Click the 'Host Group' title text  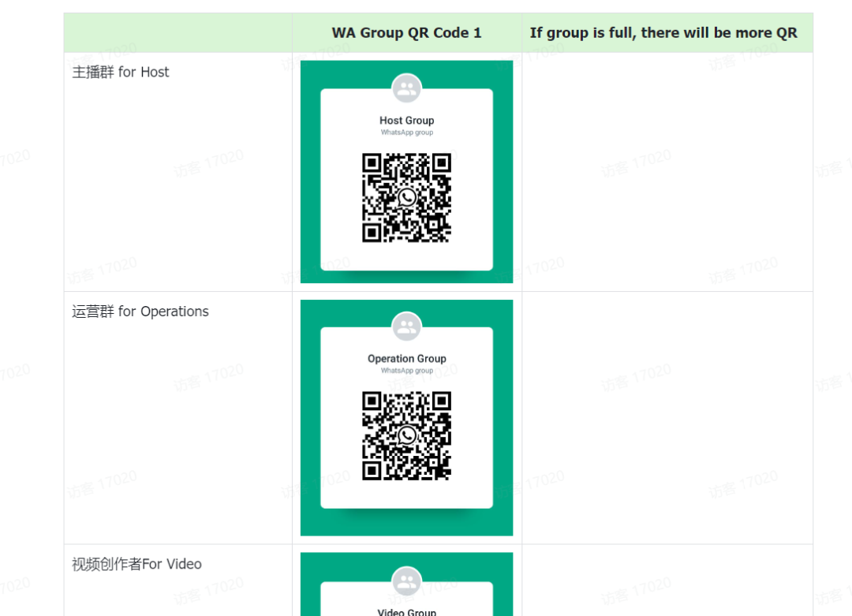[406, 121]
